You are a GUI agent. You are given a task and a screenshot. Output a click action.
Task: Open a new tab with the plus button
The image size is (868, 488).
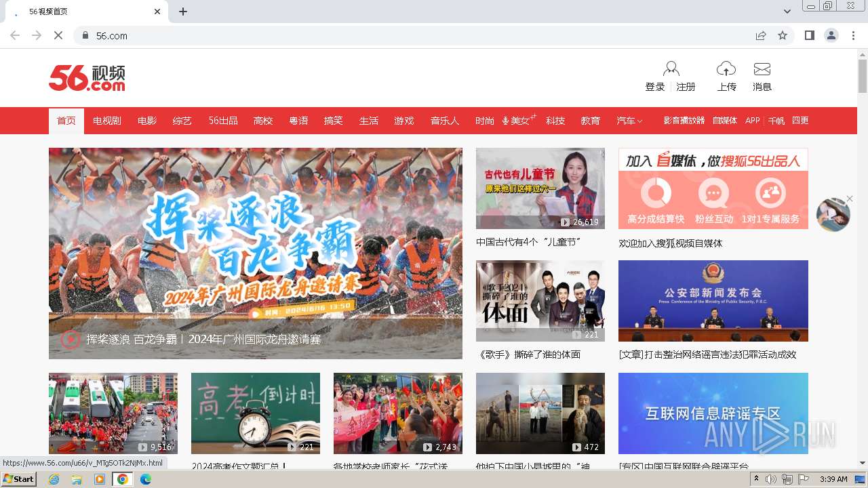183,12
